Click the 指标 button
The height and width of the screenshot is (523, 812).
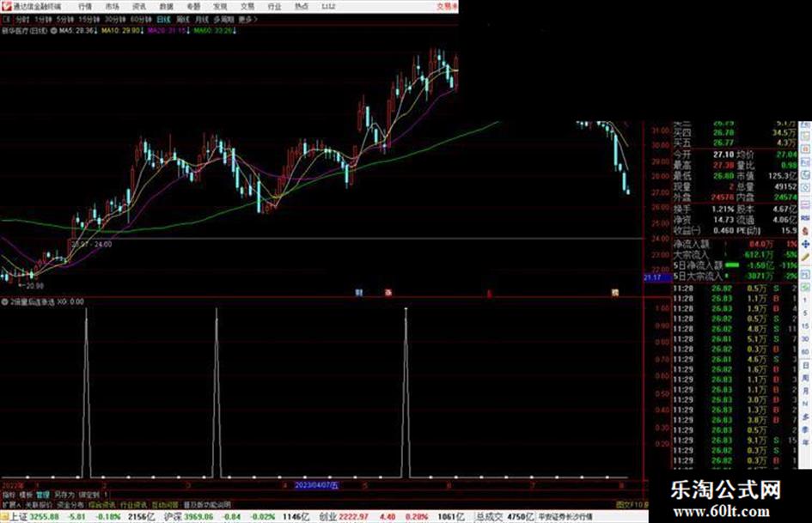click(9, 495)
